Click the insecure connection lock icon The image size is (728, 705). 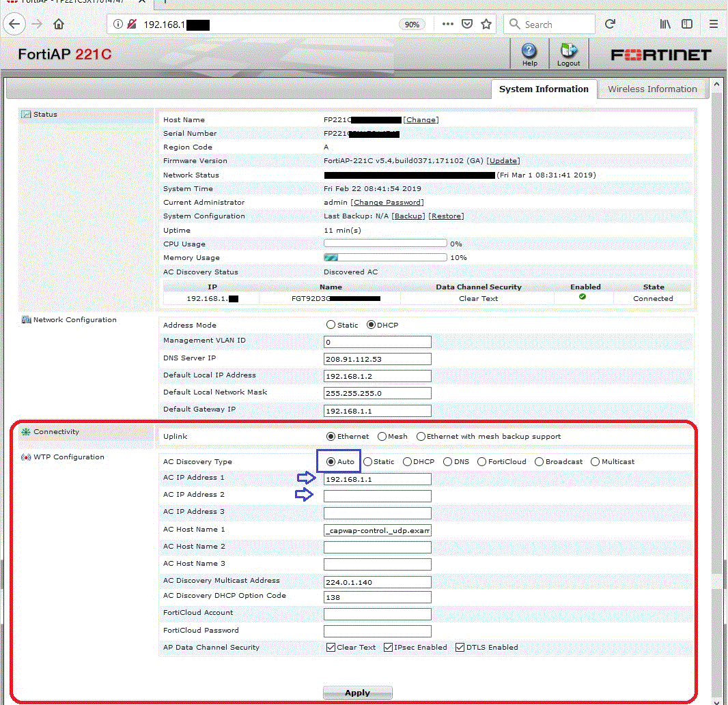(x=132, y=24)
